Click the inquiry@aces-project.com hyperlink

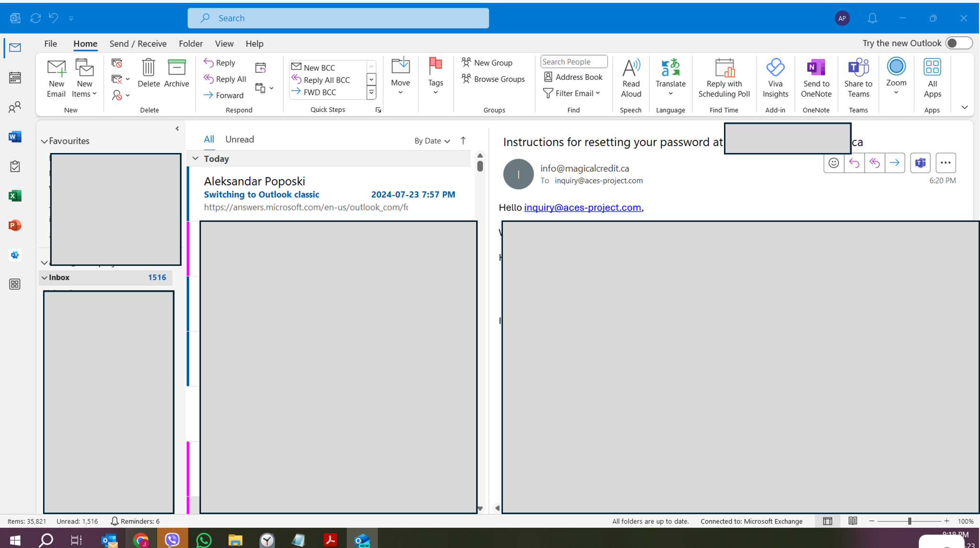[x=582, y=208]
